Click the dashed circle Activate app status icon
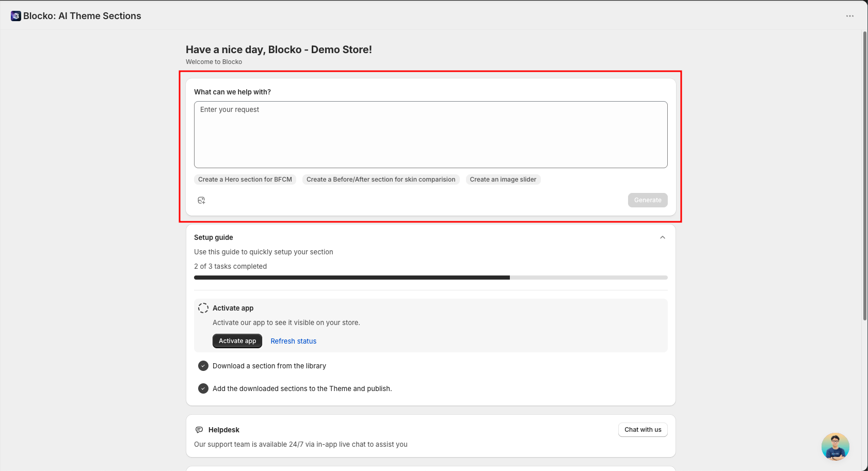This screenshot has width=868, height=471. pos(203,308)
